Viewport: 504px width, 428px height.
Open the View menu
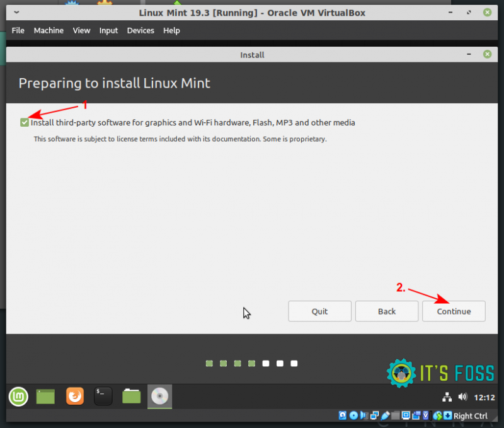(81, 30)
